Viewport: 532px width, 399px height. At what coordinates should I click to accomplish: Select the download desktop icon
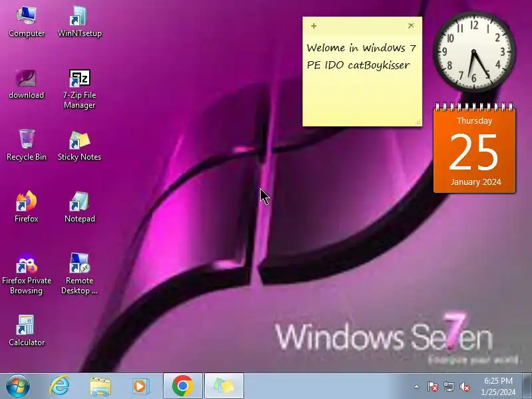coord(26,84)
